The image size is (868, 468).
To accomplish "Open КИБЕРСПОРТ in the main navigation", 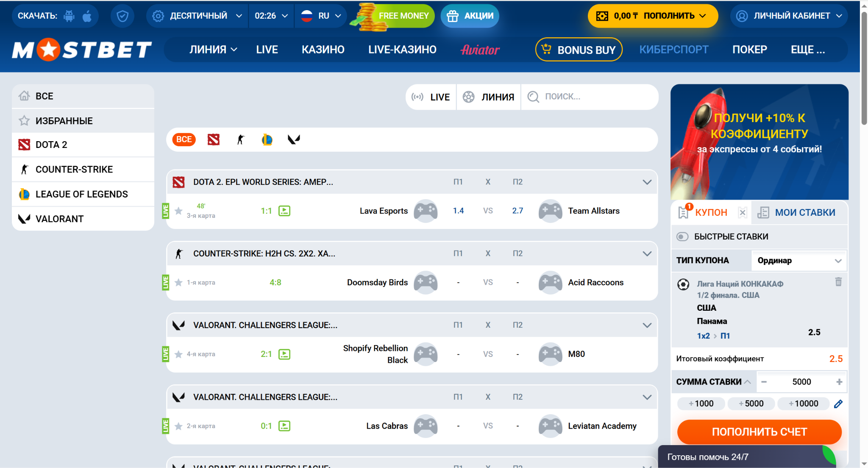I will point(674,50).
